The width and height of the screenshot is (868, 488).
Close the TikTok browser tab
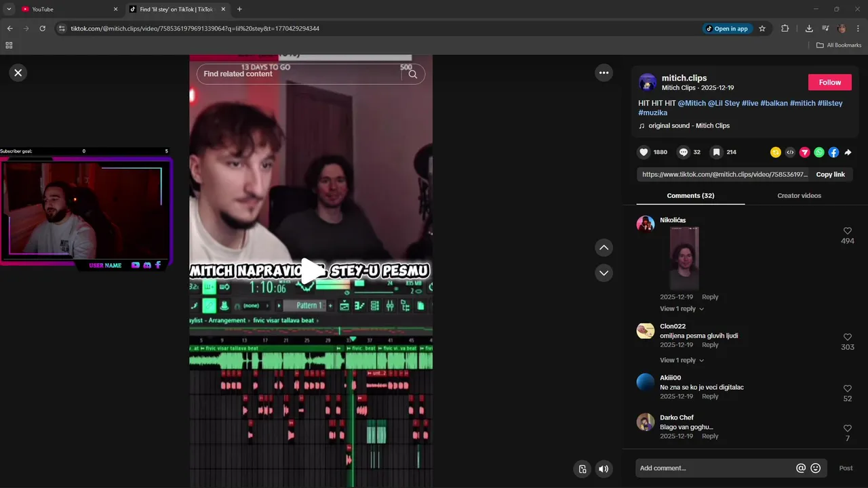223,9
